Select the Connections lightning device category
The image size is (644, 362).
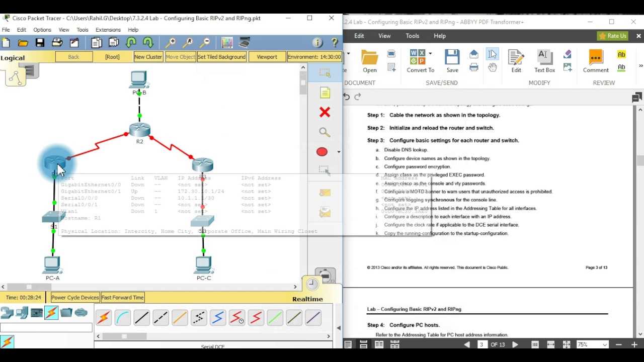click(51, 313)
